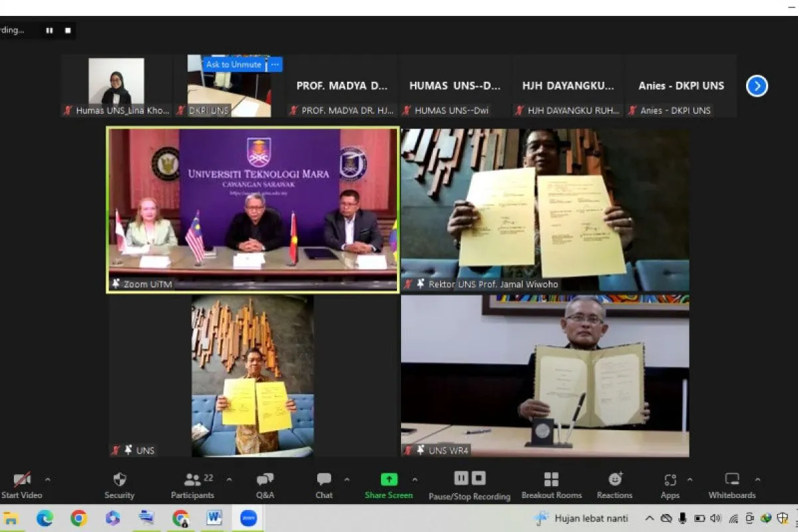Screen dimensions: 798x532
Task: Toggle Start Video camera on
Action: click(x=22, y=479)
